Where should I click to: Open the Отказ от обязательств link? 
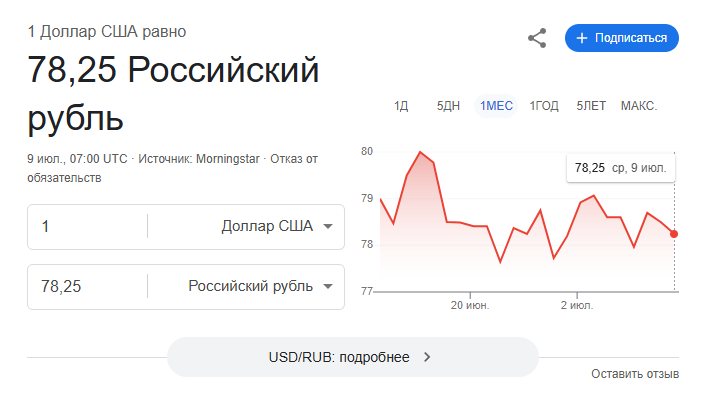(172, 168)
